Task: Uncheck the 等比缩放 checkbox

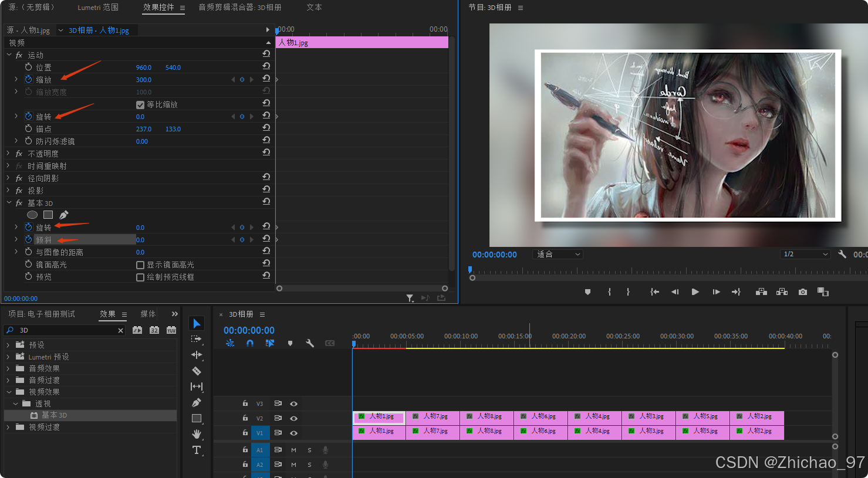Action: 140,104
